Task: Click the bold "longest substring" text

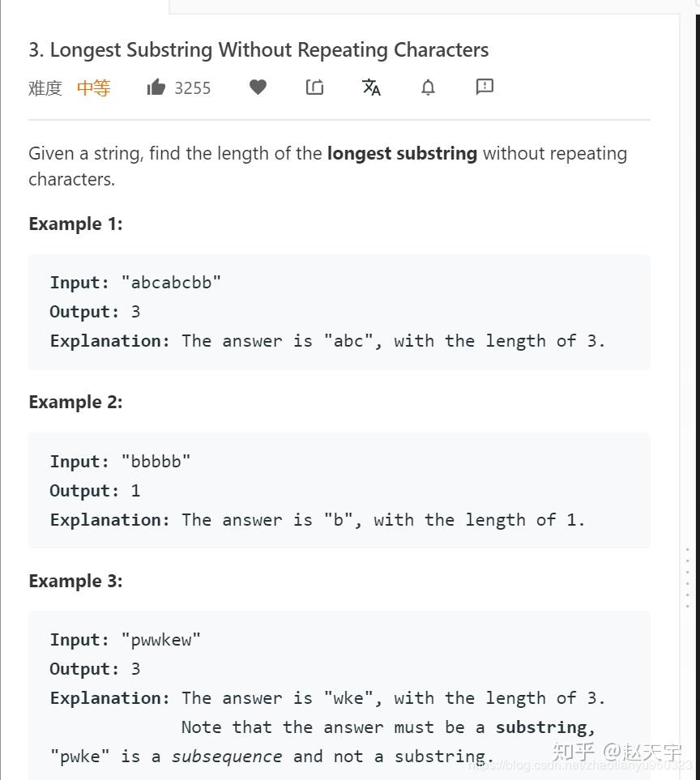Action: pyautogui.click(x=402, y=153)
